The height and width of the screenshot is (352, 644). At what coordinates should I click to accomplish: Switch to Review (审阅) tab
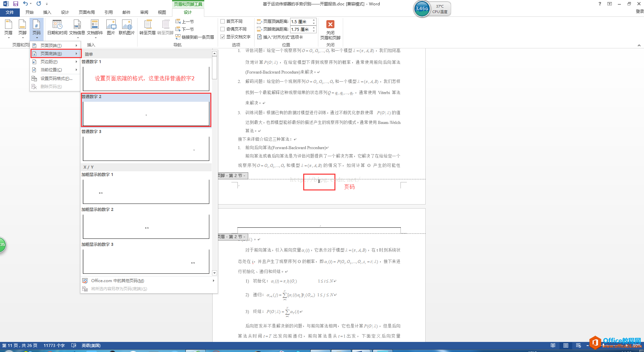[144, 12]
